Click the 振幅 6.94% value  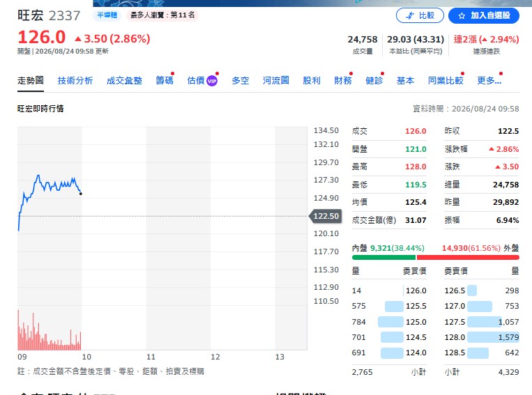pos(508,220)
